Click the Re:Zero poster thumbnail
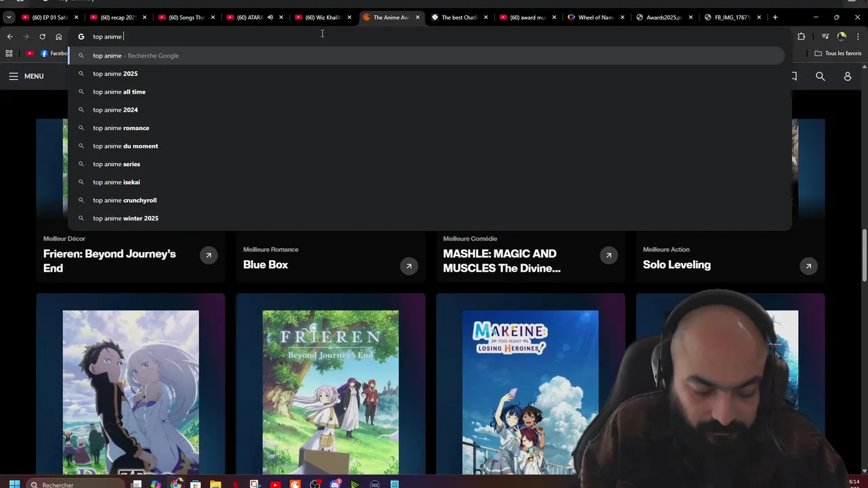Viewport: 868px width, 488px height. click(131, 392)
